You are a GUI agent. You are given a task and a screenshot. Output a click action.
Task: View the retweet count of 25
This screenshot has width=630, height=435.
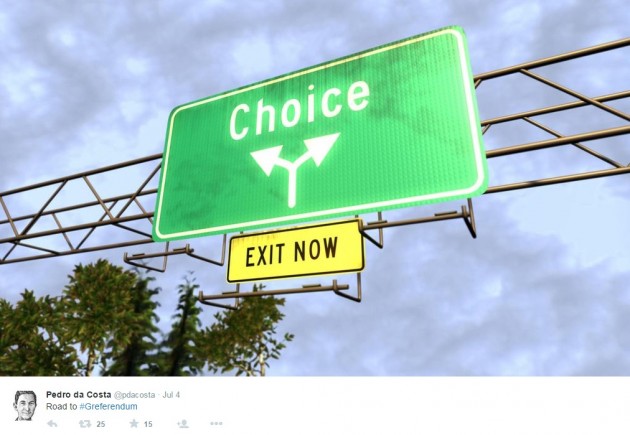(100, 424)
